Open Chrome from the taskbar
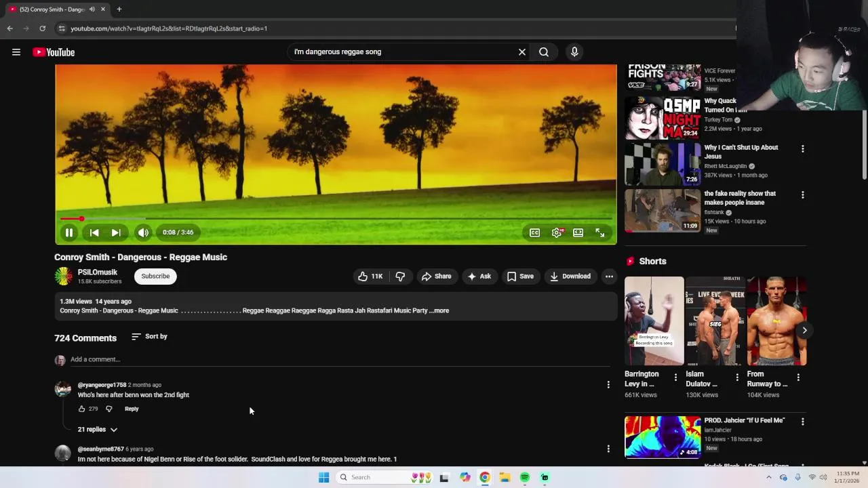This screenshot has width=868, height=488. coord(485,477)
